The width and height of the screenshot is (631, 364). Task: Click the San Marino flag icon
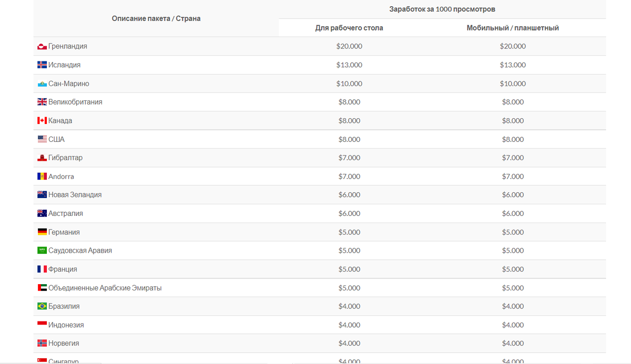pos(42,84)
